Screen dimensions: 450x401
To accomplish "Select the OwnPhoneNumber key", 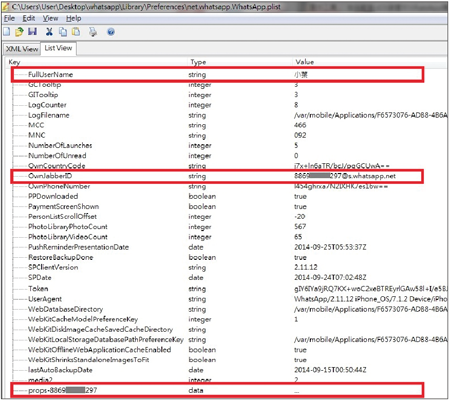I will [x=59, y=186].
